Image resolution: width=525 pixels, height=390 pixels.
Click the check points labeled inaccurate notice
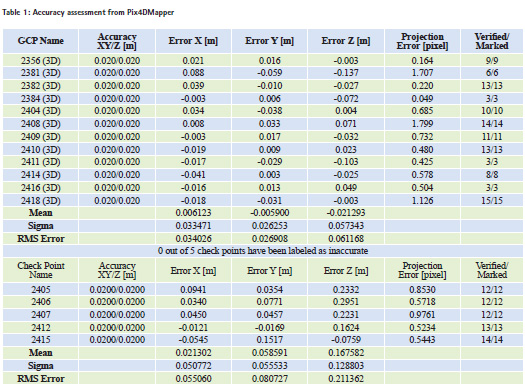[263, 251]
